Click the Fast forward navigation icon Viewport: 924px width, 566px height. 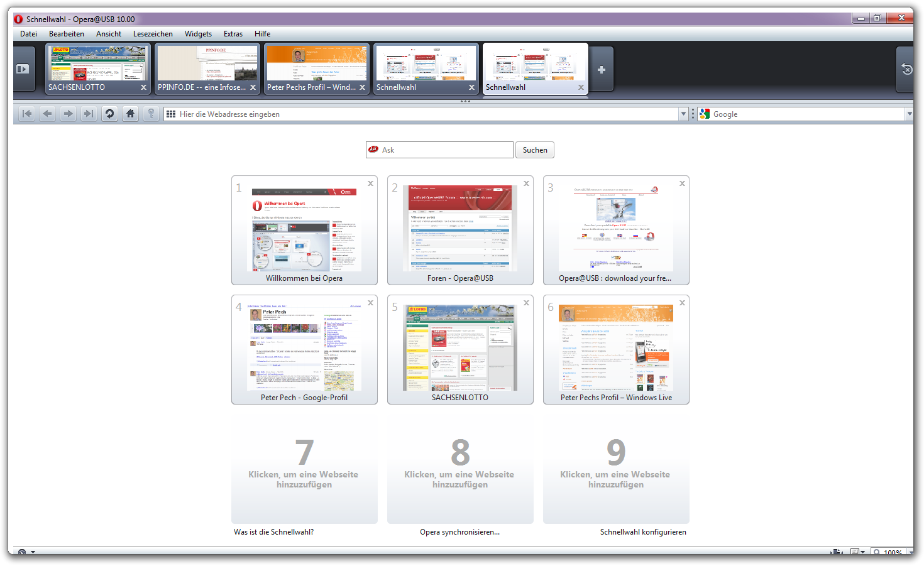(x=89, y=114)
